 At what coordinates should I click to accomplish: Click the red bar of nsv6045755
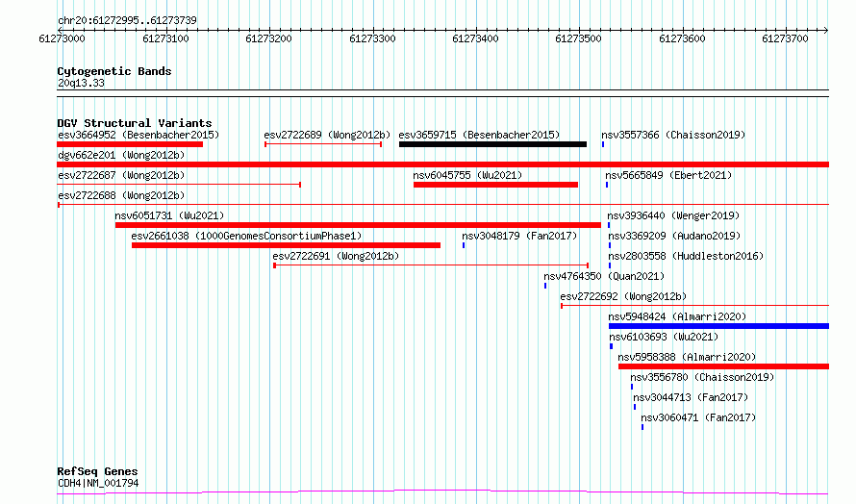pos(495,185)
